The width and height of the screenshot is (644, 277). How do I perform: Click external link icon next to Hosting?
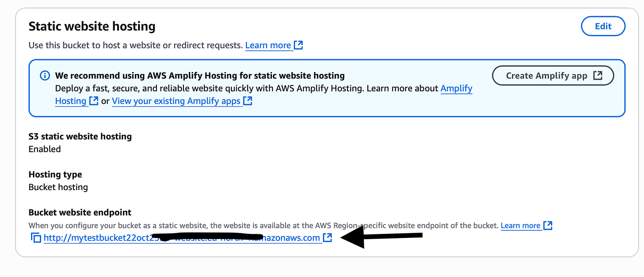[x=94, y=101]
